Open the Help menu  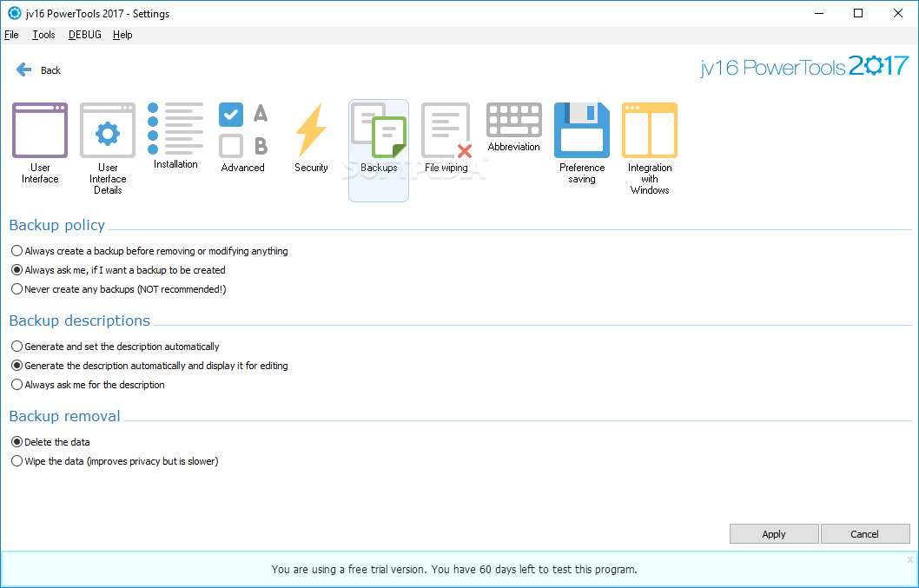coord(122,35)
